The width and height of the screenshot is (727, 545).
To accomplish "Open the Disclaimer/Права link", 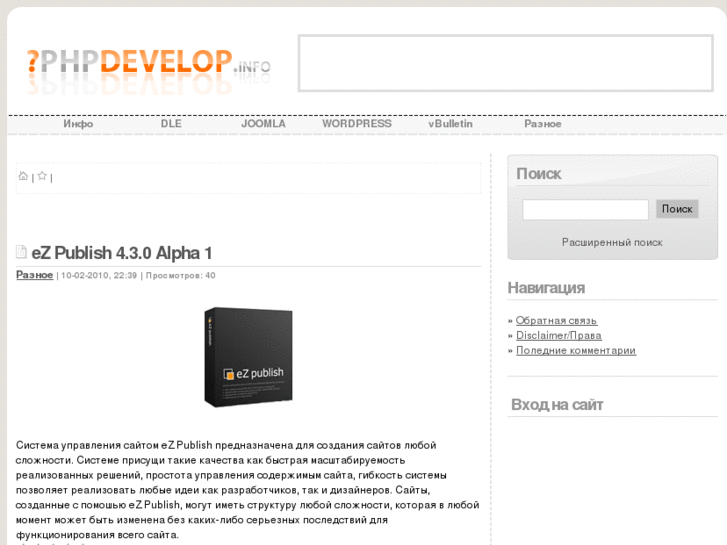I will tap(559, 335).
